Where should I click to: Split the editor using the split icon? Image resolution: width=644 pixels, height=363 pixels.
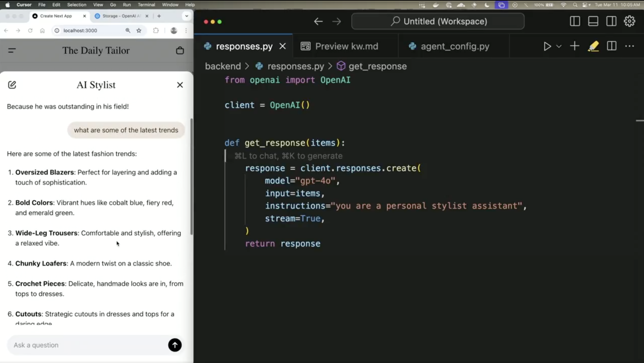(x=611, y=46)
